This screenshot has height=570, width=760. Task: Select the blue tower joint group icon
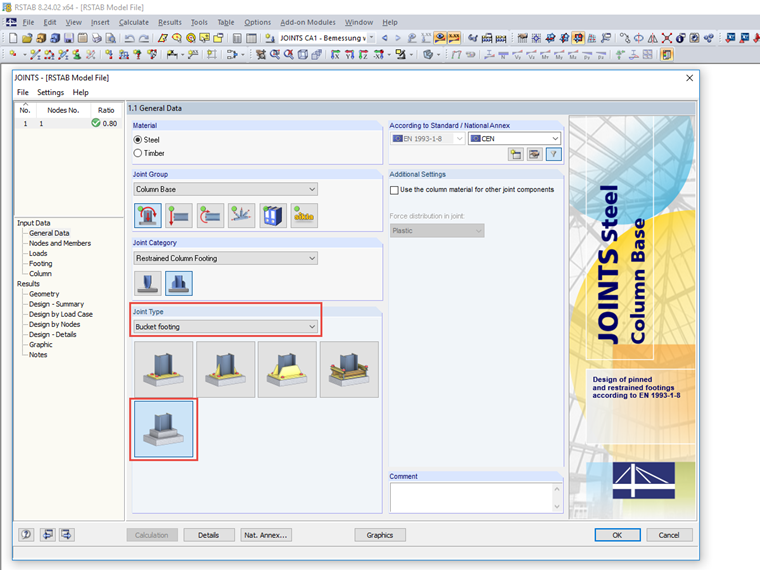pos(273,216)
